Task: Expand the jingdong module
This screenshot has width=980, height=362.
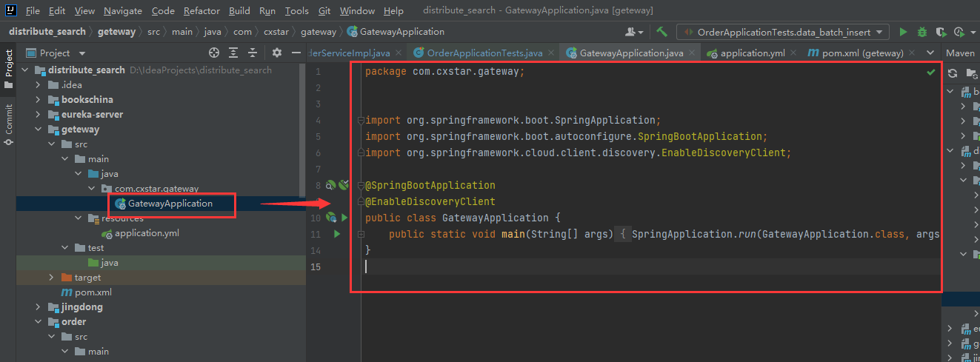Action: pos(40,306)
